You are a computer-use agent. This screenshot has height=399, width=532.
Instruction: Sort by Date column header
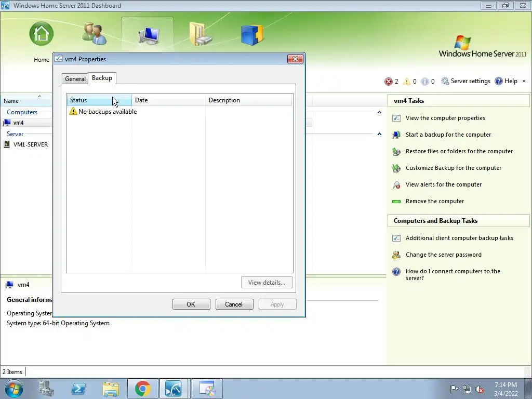coord(169,100)
